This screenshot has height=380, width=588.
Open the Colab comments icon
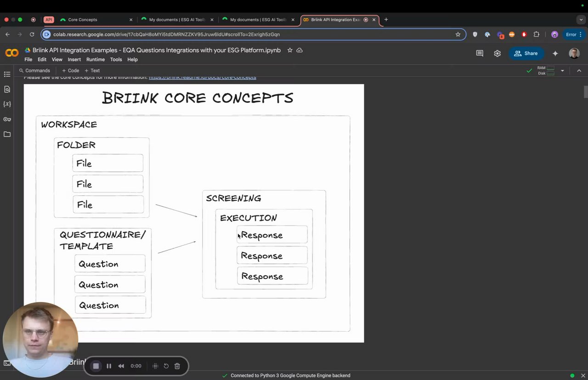[480, 53]
